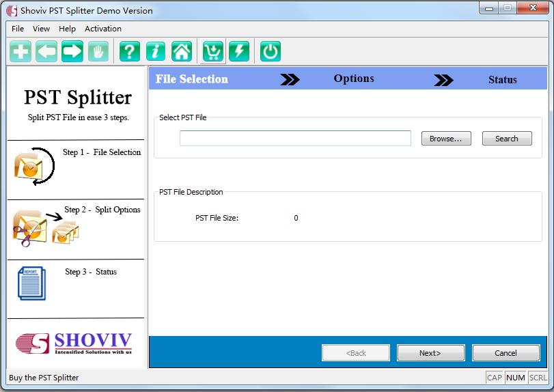
Task: Click the scissors split icon beside Step 2
Action: pos(46,228)
